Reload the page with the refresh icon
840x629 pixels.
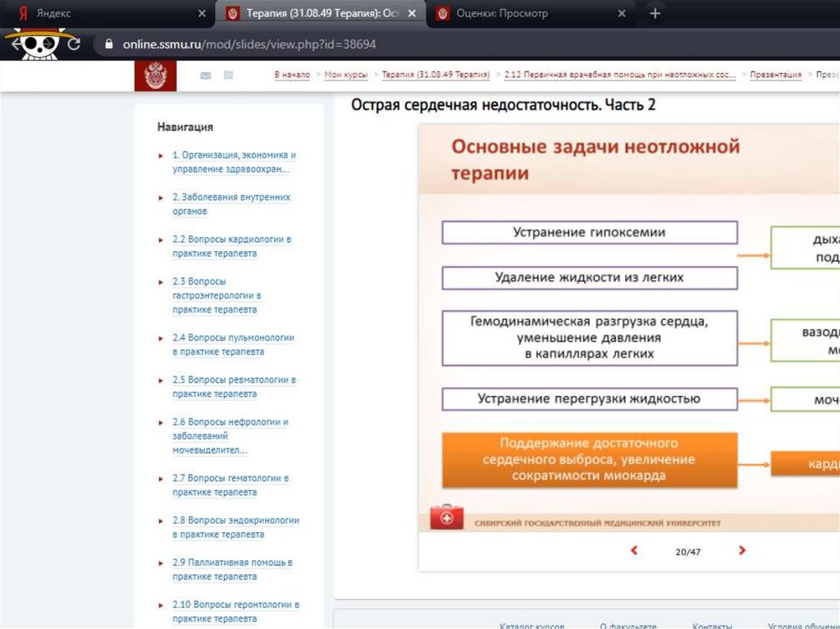pyautogui.click(x=74, y=44)
